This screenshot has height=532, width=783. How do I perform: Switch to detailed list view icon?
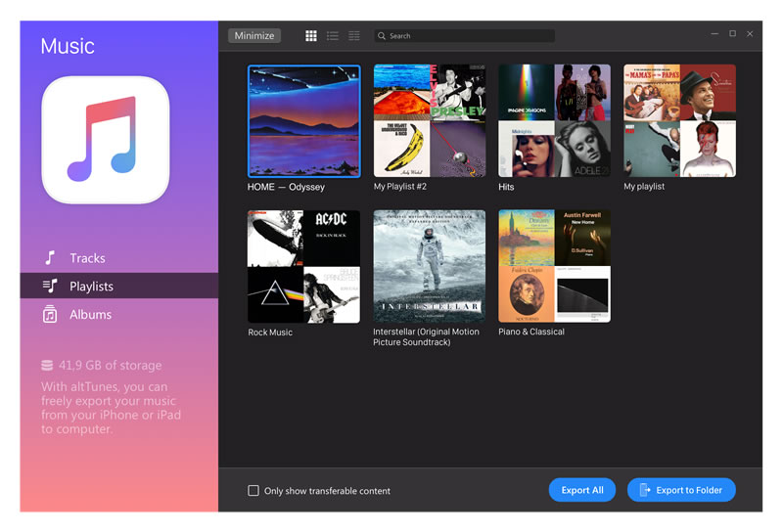354,36
